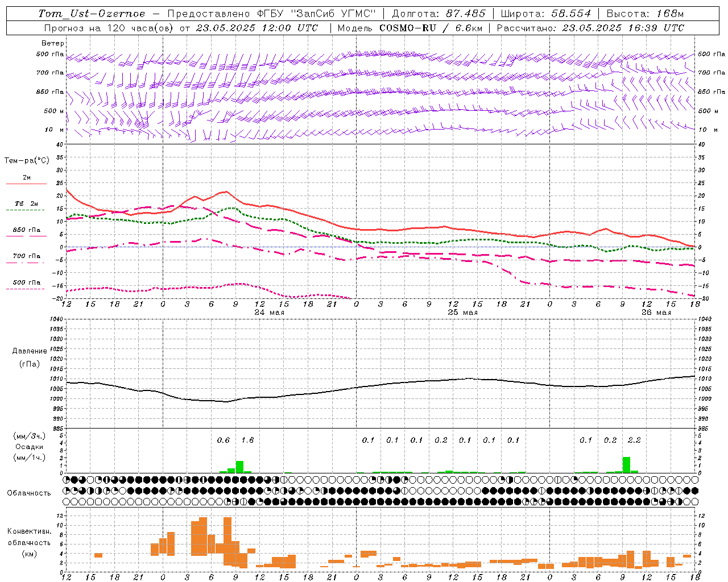
Task: Click the 'Тем-ра(°C)' temperature panel label
Action: tap(27, 161)
